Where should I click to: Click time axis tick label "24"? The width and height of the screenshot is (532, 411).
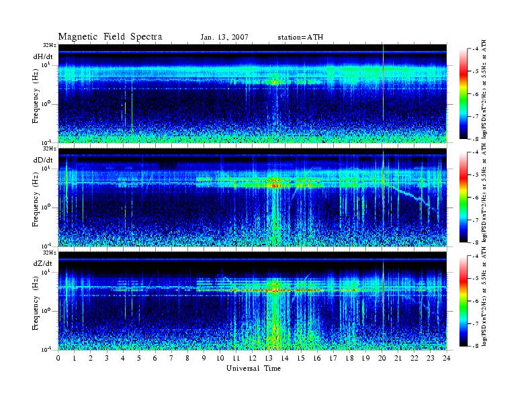[x=447, y=358]
